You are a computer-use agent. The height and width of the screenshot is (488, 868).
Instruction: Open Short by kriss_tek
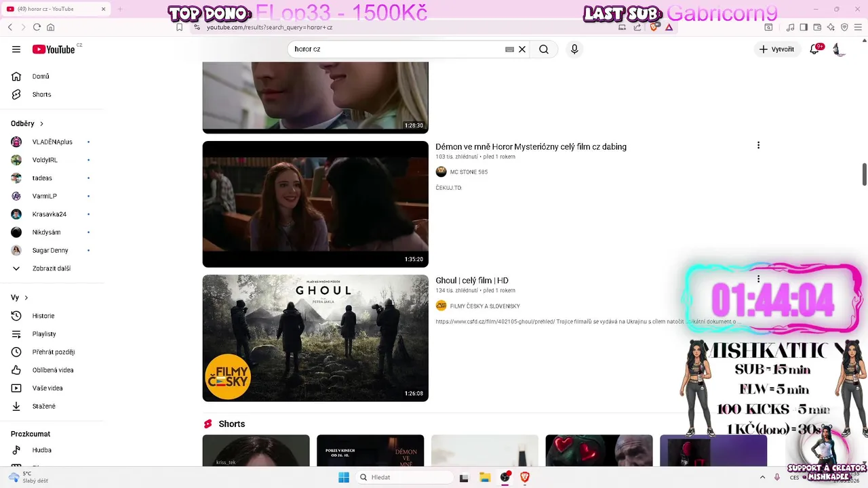256,451
